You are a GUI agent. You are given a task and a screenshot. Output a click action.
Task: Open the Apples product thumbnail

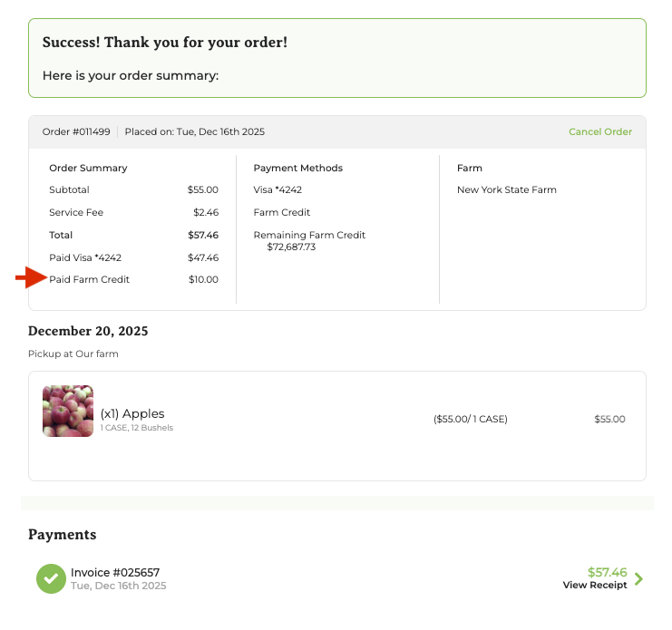point(68,411)
